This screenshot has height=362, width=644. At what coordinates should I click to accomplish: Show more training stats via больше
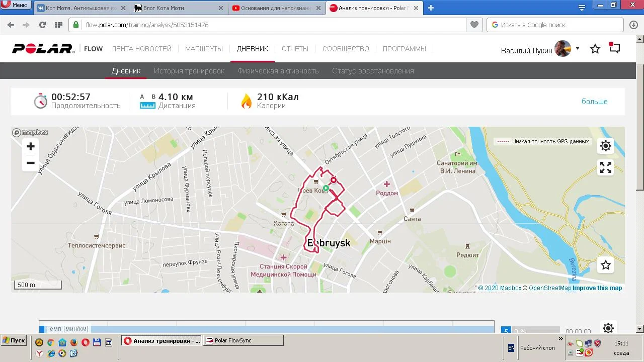(594, 102)
